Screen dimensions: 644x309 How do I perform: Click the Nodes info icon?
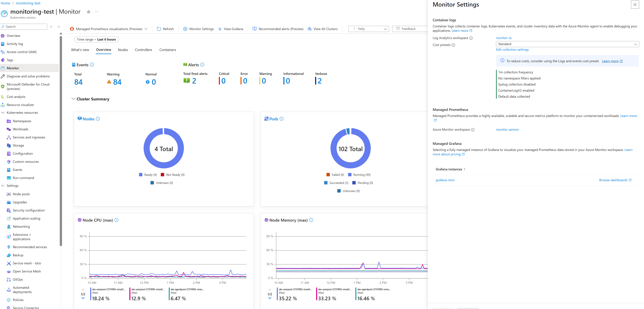(98, 119)
